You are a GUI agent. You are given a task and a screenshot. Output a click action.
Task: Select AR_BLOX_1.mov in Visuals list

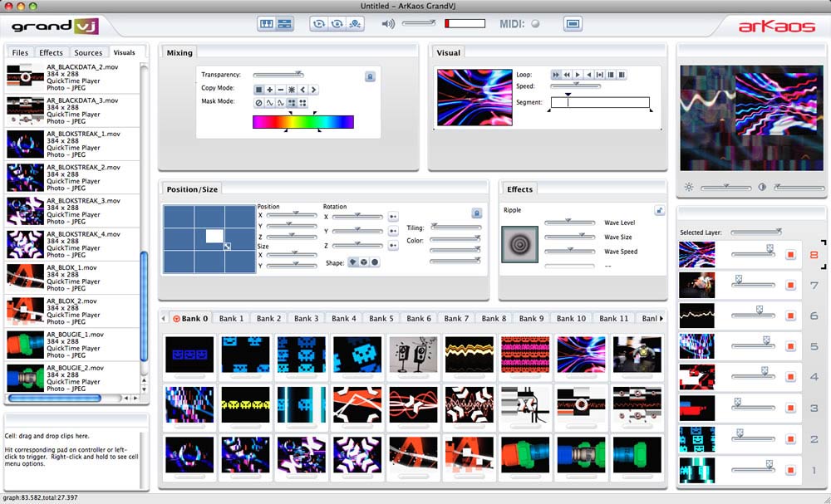pyautogui.click(x=73, y=278)
